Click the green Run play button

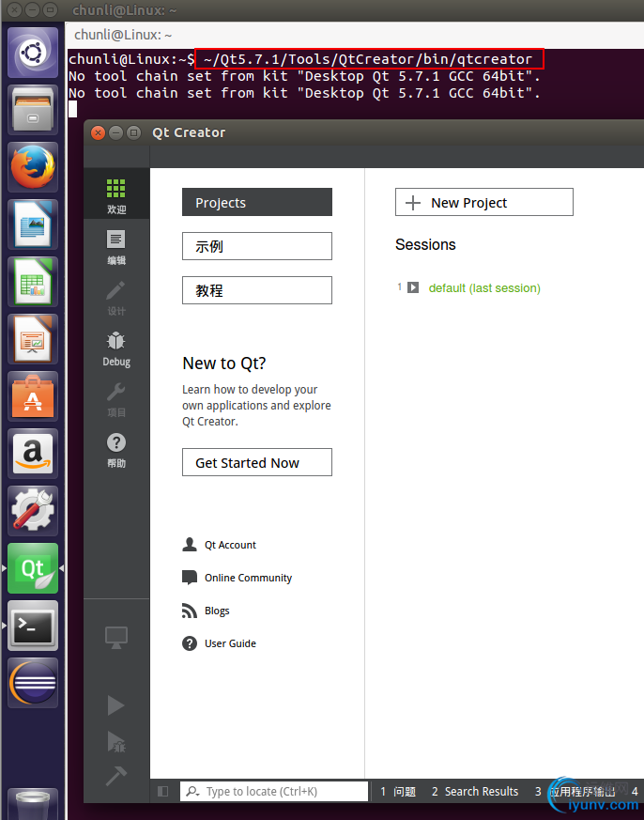tap(115, 705)
